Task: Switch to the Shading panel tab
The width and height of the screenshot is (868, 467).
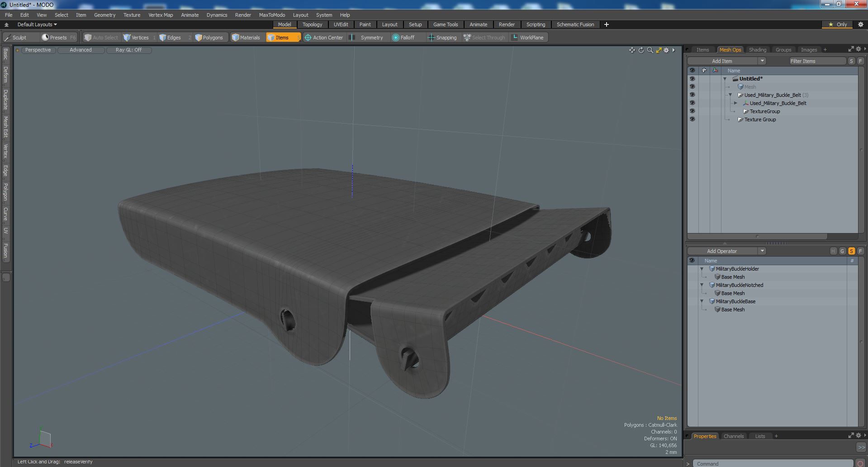Action: (757, 50)
